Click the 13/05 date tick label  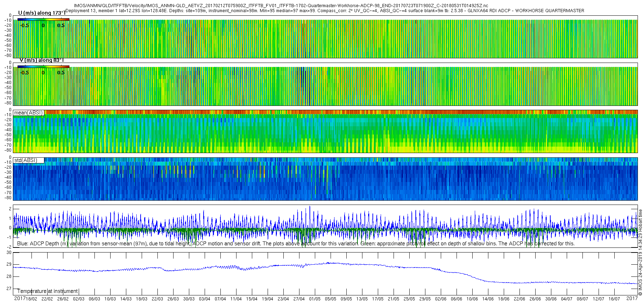362,299
